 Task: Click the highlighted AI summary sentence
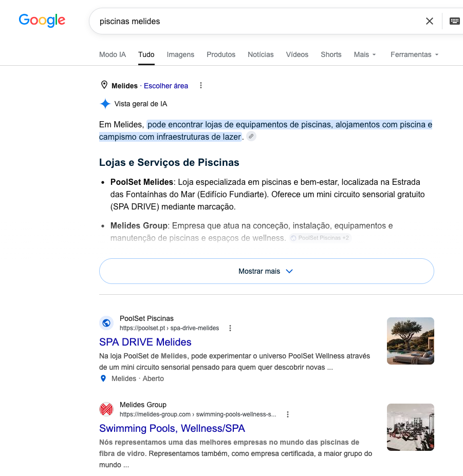pos(266,130)
